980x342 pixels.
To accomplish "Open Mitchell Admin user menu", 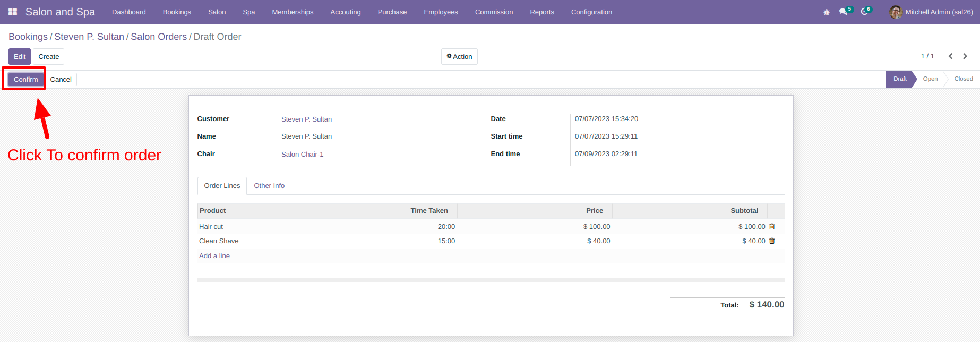I will (931, 12).
